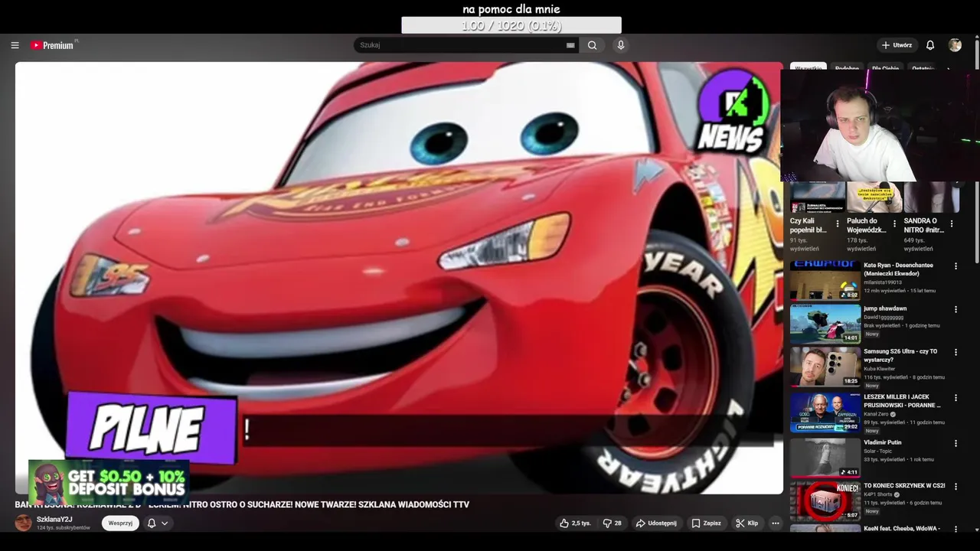Click 'Samsung S26 Ultra - czy TO wystarczy?' title
Image resolution: width=980 pixels, height=551 pixels.
(900, 355)
